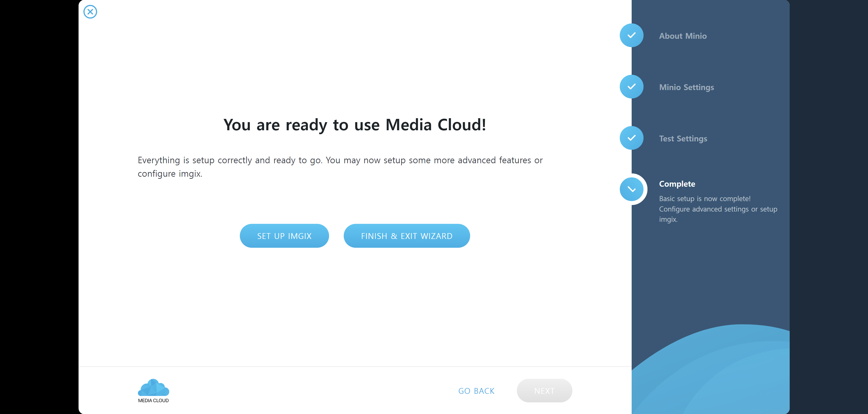Click the About Minio step checkmark icon
Viewport: 868px width, 414px height.
pos(631,35)
